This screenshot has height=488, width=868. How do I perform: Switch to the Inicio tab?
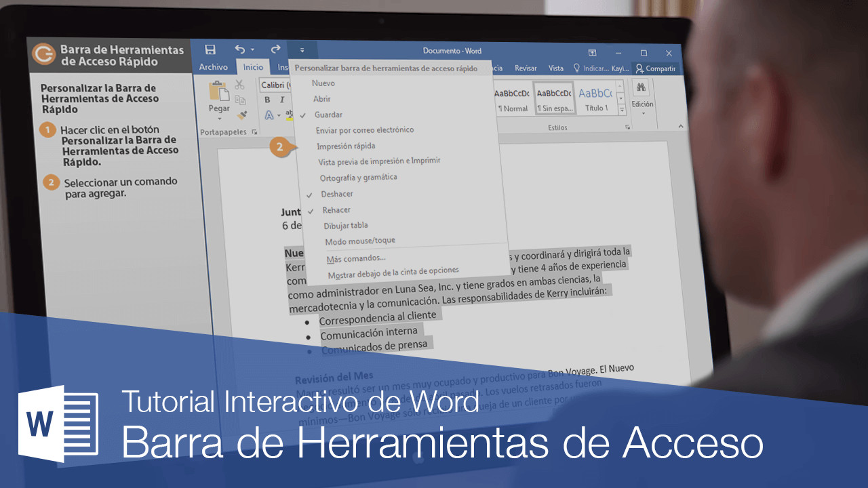(253, 67)
